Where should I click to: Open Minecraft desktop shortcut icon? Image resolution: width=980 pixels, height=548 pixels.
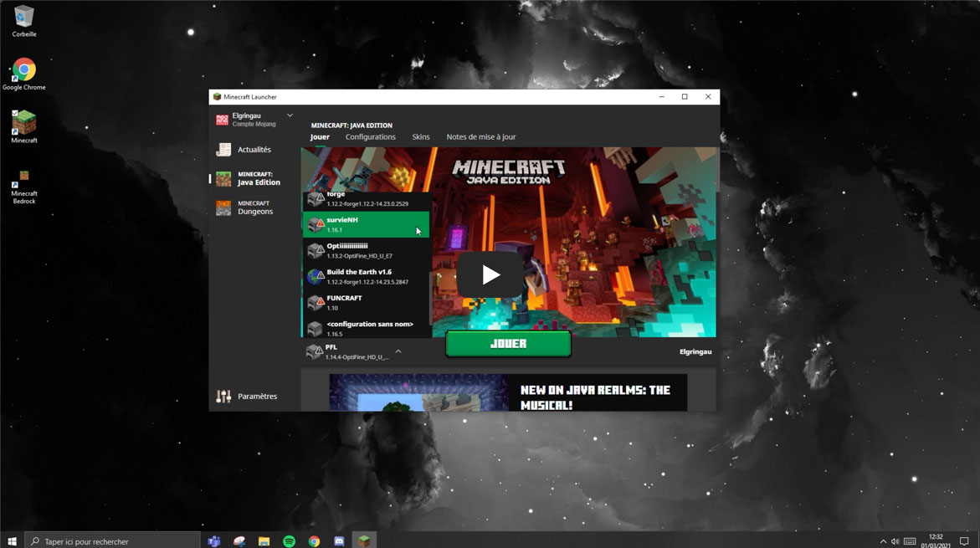(23, 127)
